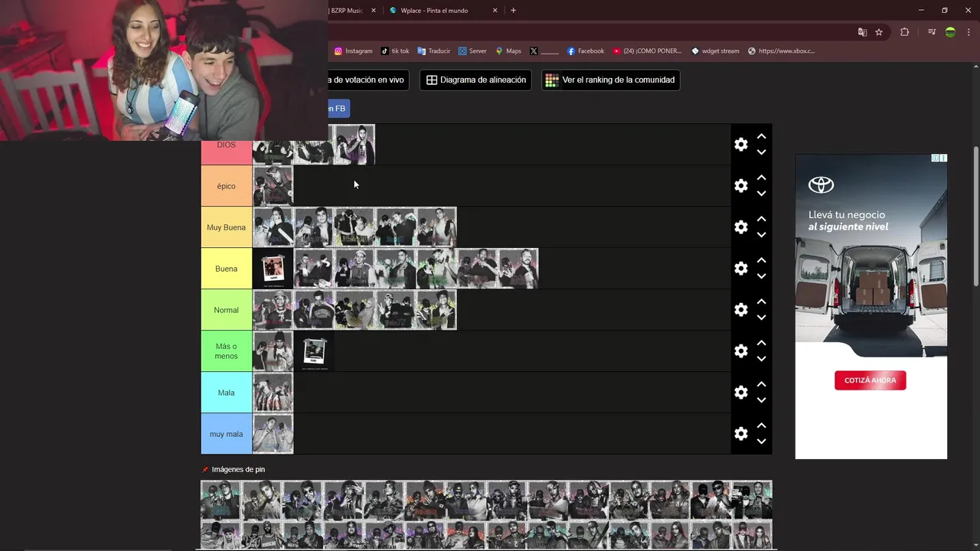Image resolution: width=980 pixels, height=551 pixels.
Task: Open the ¡COMO PONER... YouTube bookmark
Action: 647,51
